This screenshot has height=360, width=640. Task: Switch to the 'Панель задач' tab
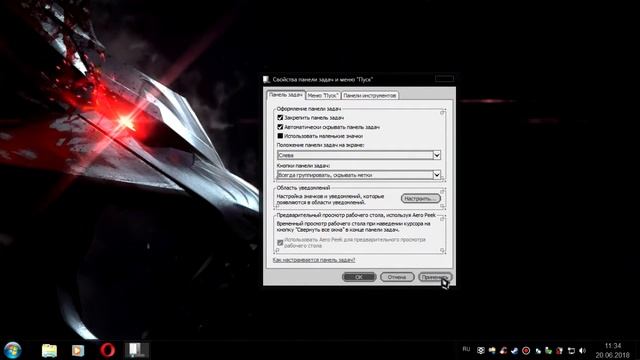[x=286, y=95]
